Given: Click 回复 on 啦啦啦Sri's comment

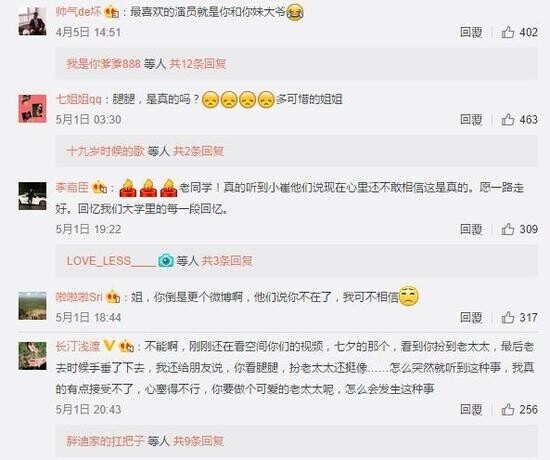Looking at the screenshot, I should 471,318.
